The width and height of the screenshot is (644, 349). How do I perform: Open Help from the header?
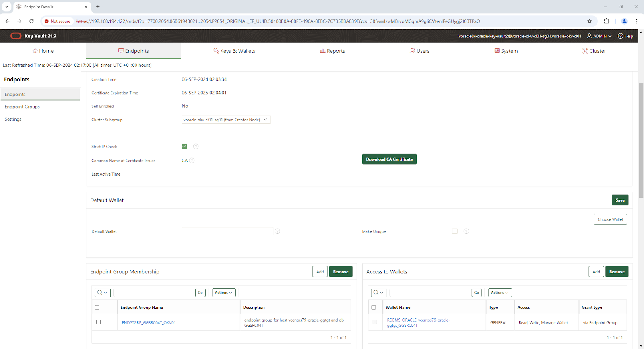click(625, 36)
